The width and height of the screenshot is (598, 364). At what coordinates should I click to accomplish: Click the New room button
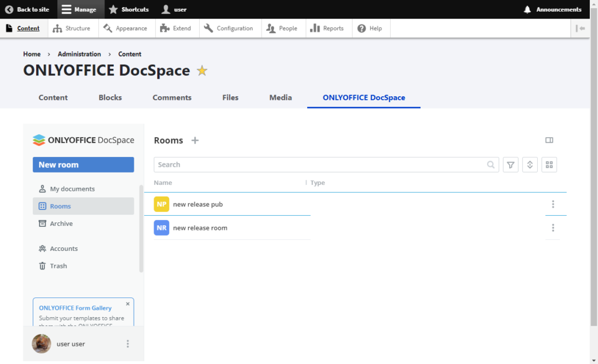pyautogui.click(x=83, y=164)
